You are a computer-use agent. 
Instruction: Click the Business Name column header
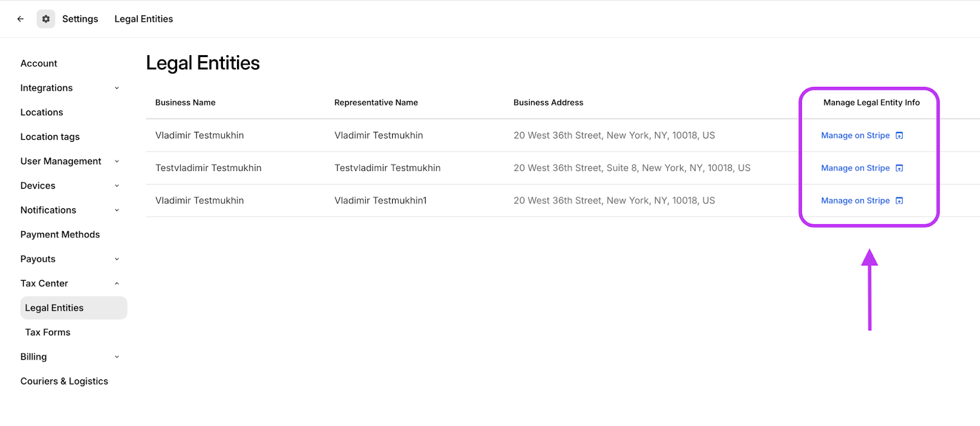(186, 102)
